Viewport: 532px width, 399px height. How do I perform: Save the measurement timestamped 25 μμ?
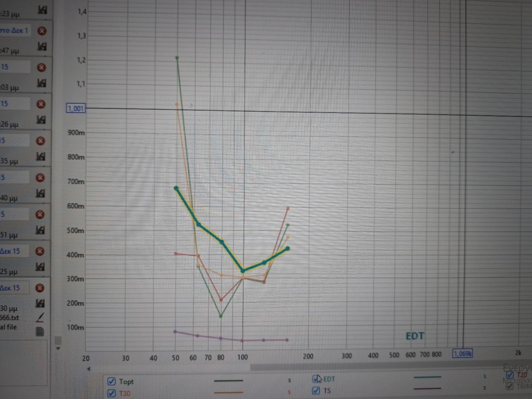[40, 267]
